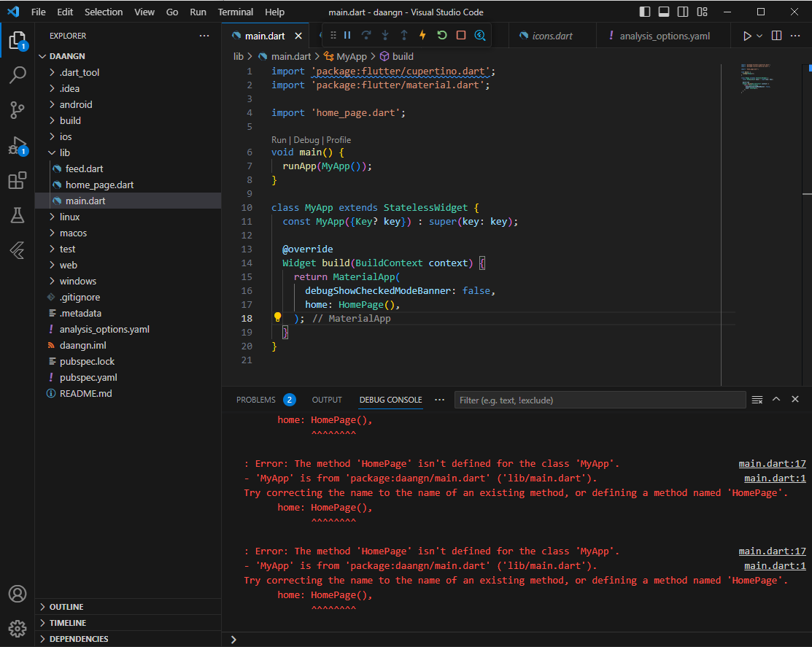Open the Explorer view in activity bar
Viewport: 812px width, 647px height.
[x=17, y=40]
